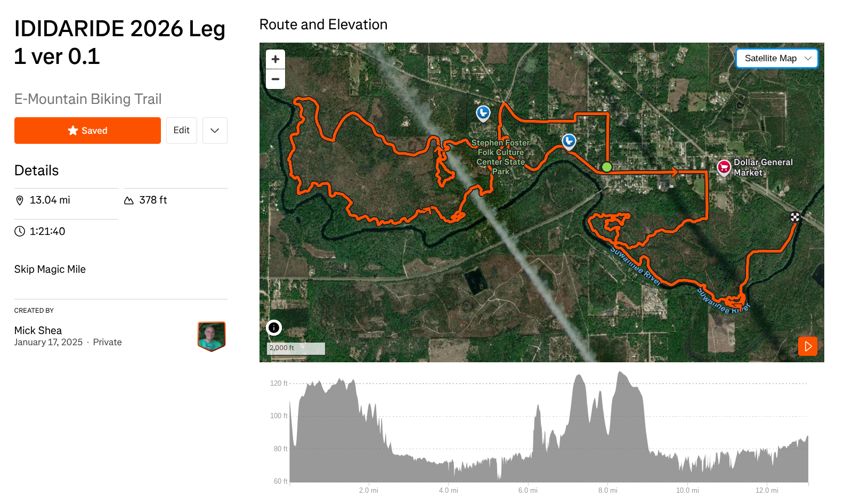Zoom out on the route map
Screen dimensions: 852x504
275,79
